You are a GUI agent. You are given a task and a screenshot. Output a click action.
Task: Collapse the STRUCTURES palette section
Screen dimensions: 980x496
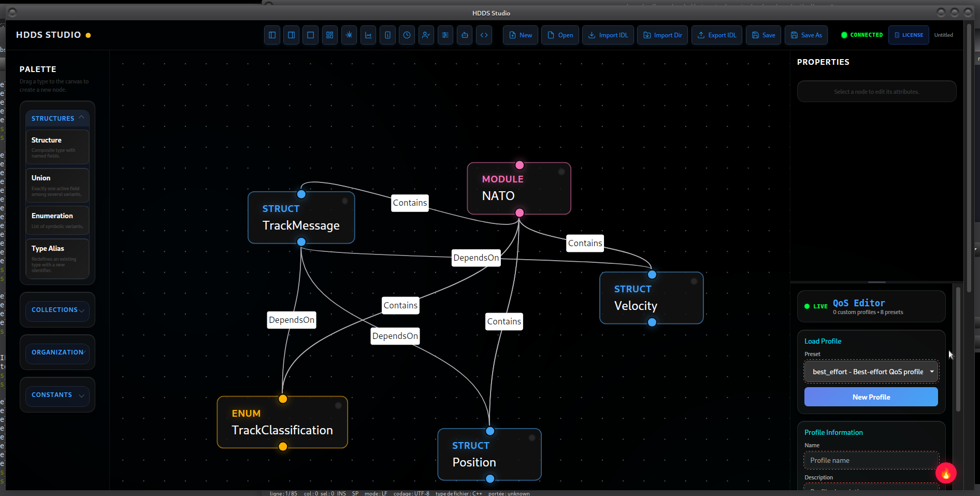tap(57, 118)
